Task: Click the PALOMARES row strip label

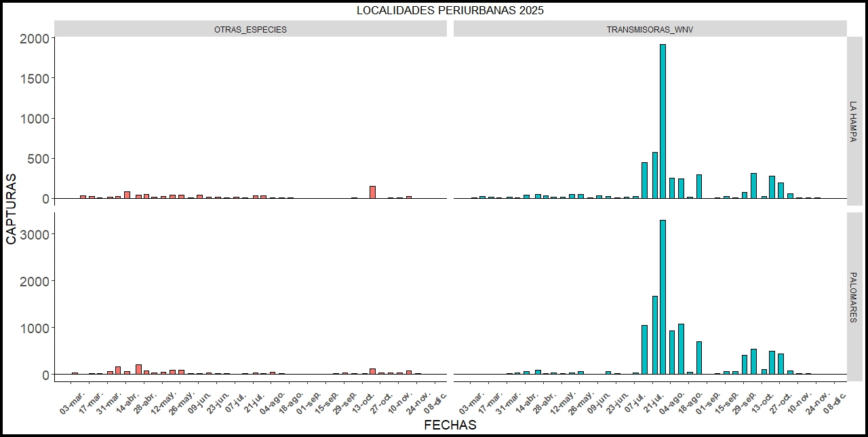Action: (x=853, y=297)
